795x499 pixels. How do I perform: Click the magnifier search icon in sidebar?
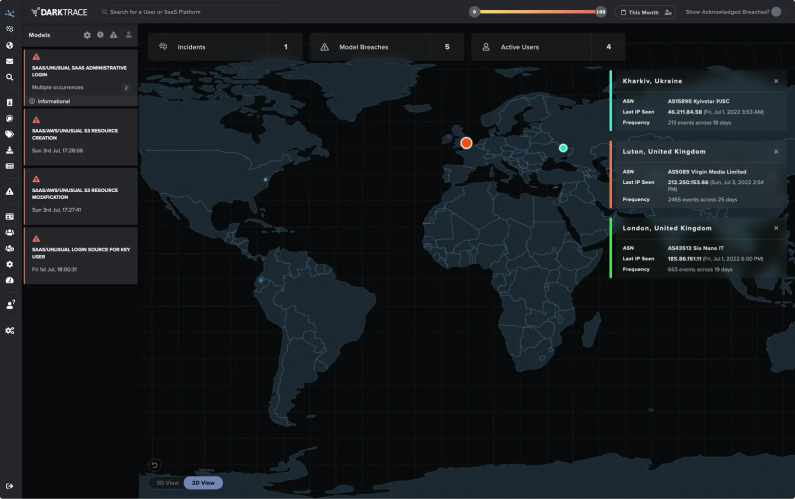pos(9,77)
